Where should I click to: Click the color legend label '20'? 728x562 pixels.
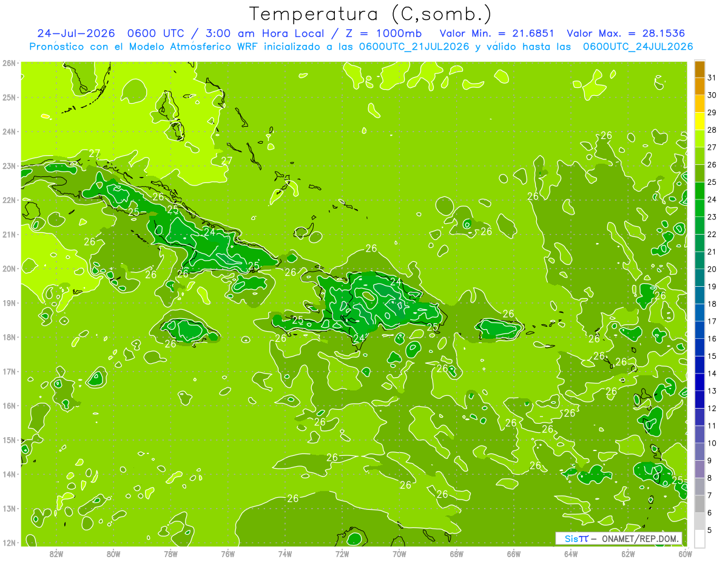pos(712,269)
